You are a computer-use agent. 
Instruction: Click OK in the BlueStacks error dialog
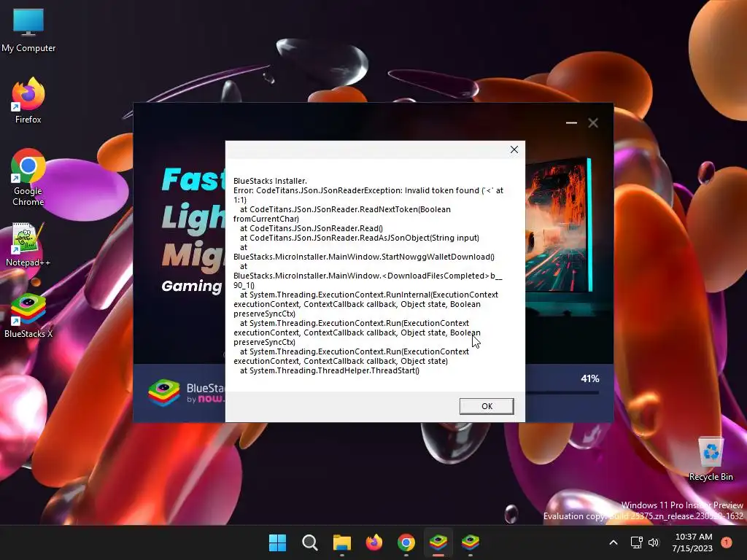point(487,406)
